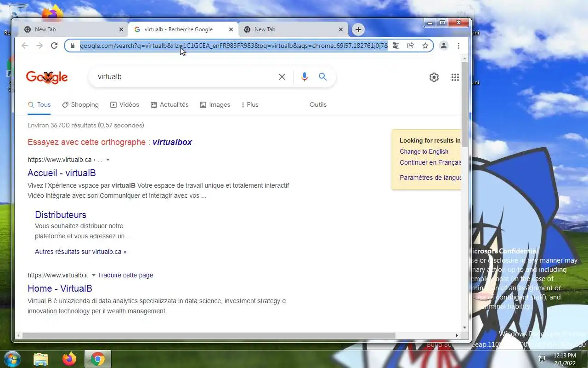Image resolution: width=588 pixels, height=368 pixels.
Task: Switch to the third New Tab
Action: click(x=293, y=29)
